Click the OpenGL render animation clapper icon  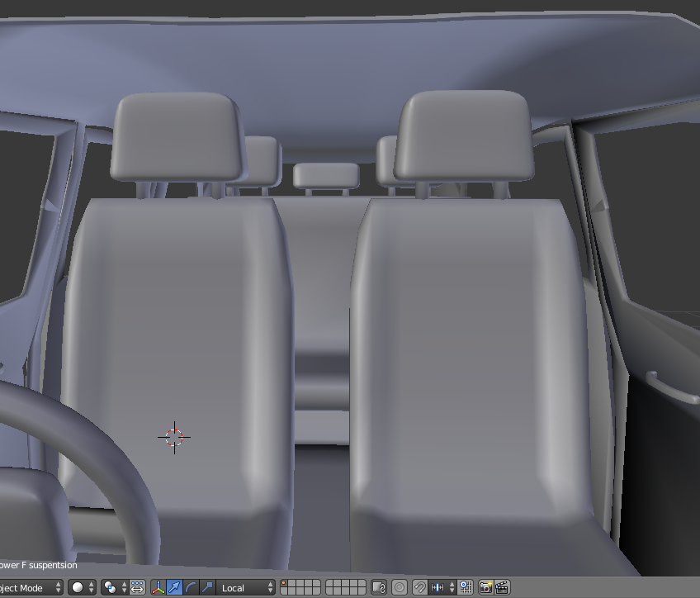pos(502,588)
